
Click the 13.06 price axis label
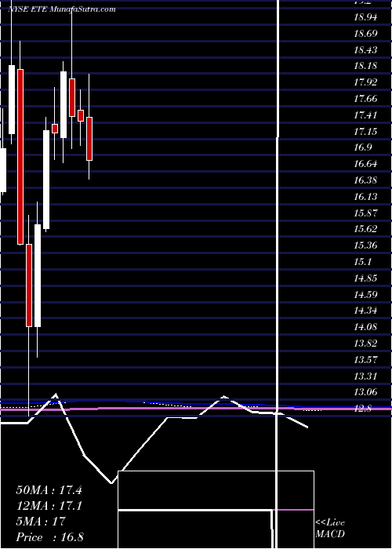[x=366, y=392]
